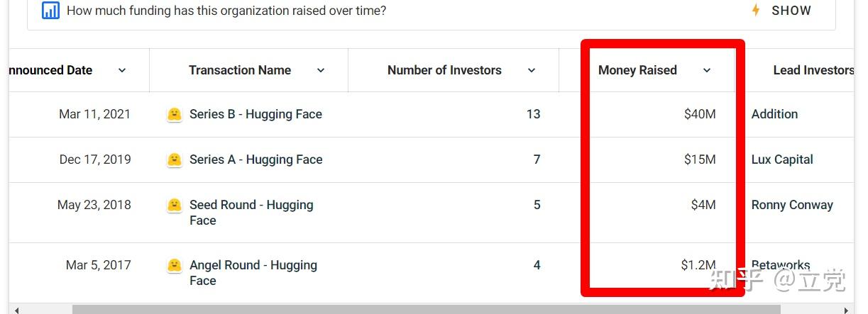Screen dimensions: 868x314
Task: Open the Announced Date column dropdown arrow
Action: [x=121, y=70]
